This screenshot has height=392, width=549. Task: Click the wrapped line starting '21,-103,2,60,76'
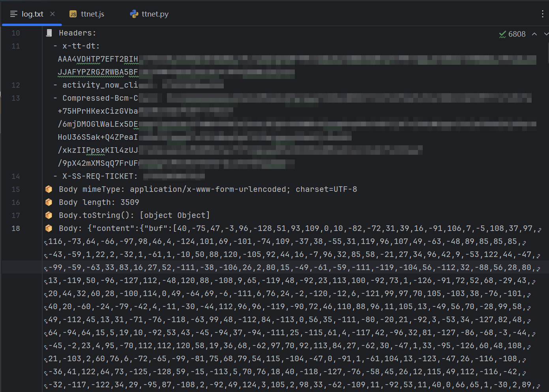coord(286,359)
